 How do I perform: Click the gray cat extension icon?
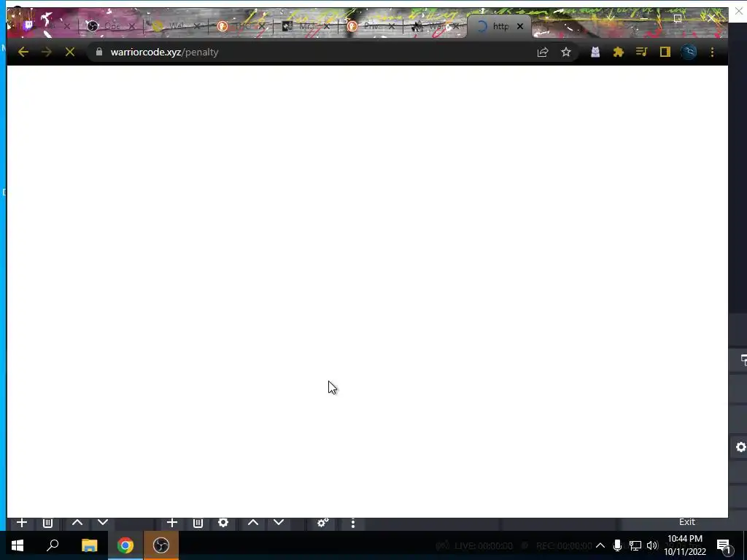[595, 52]
